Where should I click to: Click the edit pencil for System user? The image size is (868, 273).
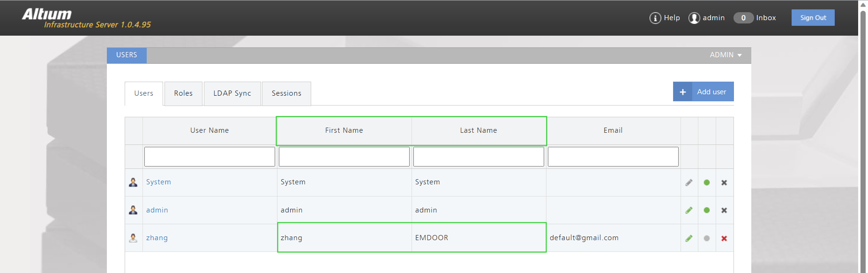[x=689, y=182]
